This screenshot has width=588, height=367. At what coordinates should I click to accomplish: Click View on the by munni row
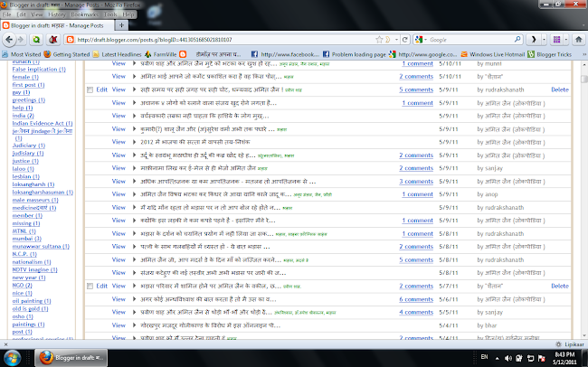coord(119,64)
